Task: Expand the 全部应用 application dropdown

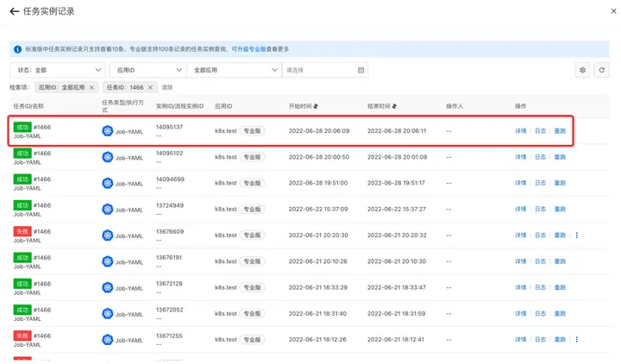Action: tap(234, 70)
